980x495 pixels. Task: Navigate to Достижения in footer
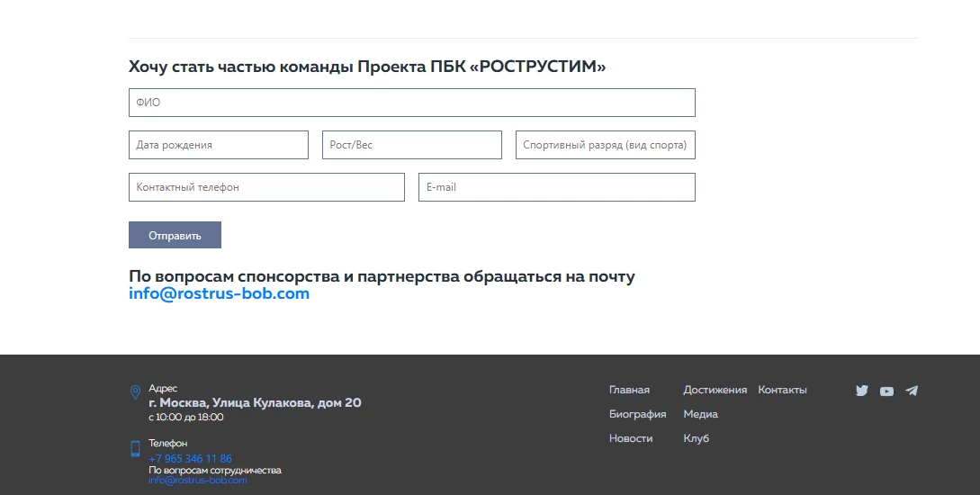click(715, 390)
